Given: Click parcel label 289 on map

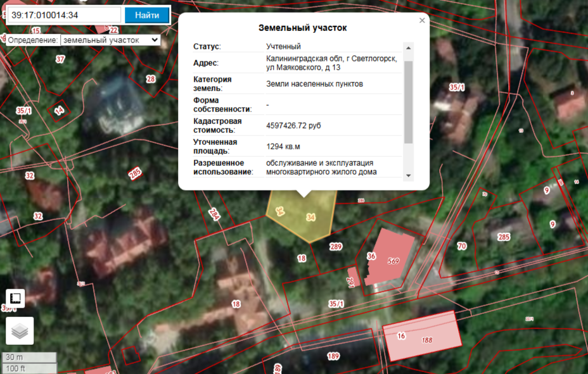Looking at the screenshot, I should point(336,246).
